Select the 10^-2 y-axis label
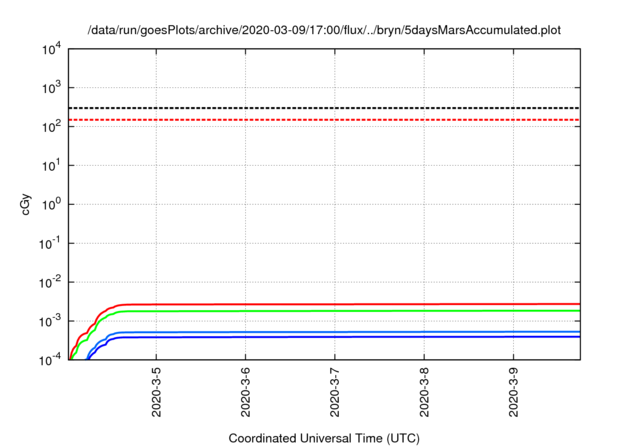The image size is (640, 448). coord(50,282)
